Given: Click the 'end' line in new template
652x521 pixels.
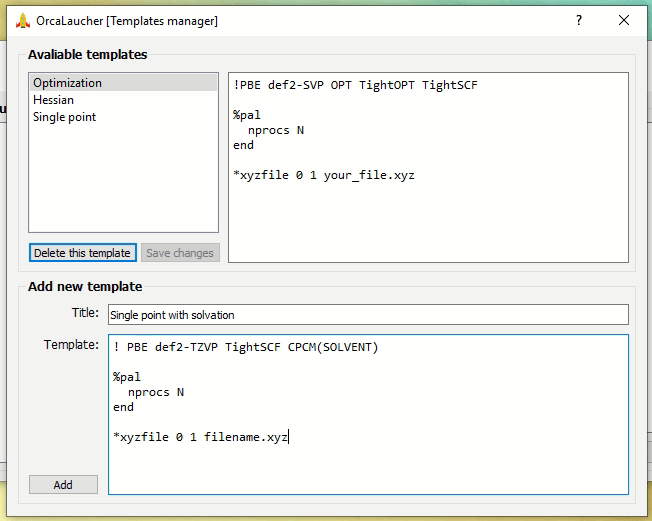Looking at the screenshot, I should click(123, 407).
